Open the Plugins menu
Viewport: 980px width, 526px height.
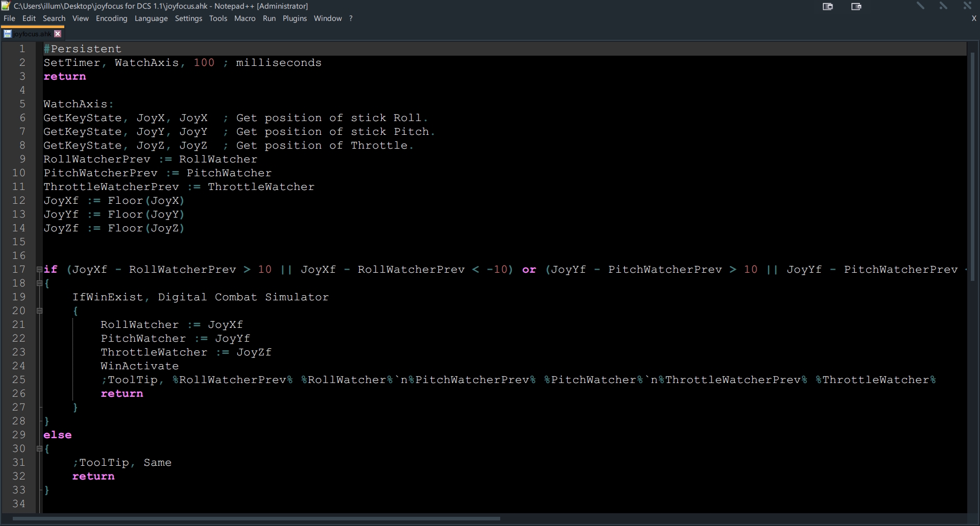295,18
